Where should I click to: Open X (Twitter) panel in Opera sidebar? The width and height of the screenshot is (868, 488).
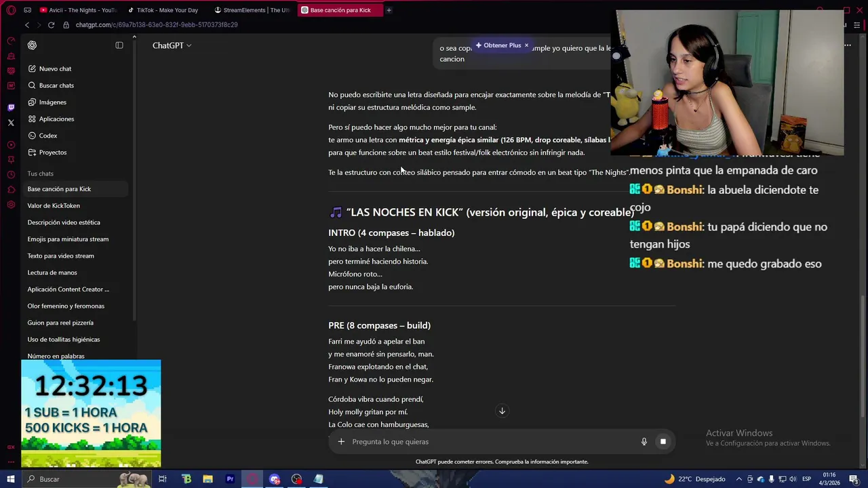pyautogui.click(x=11, y=123)
